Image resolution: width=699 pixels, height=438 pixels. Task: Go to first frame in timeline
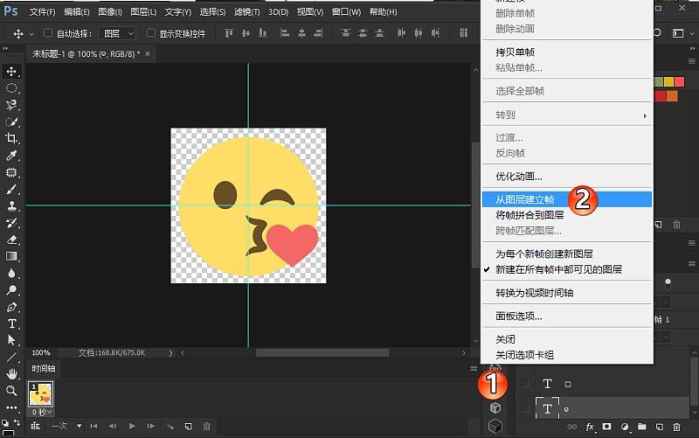pyautogui.click(x=94, y=426)
